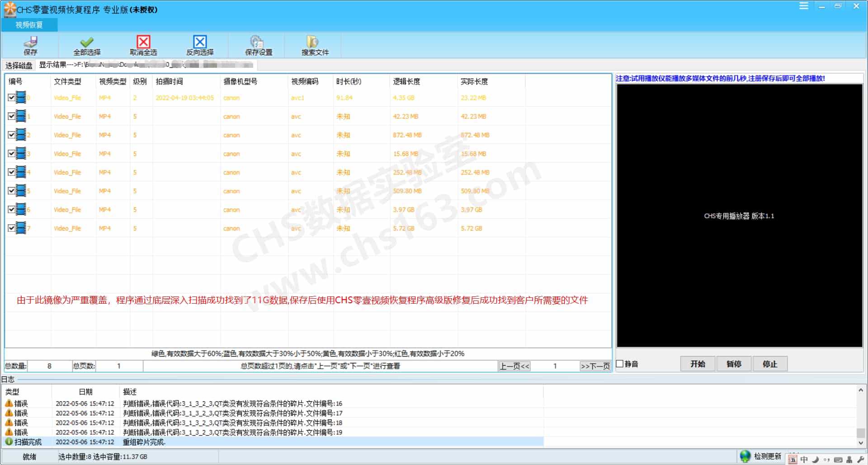This screenshot has width=868, height=465.
Task: Click the 搜索文件 search files icon
Action: click(313, 42)
